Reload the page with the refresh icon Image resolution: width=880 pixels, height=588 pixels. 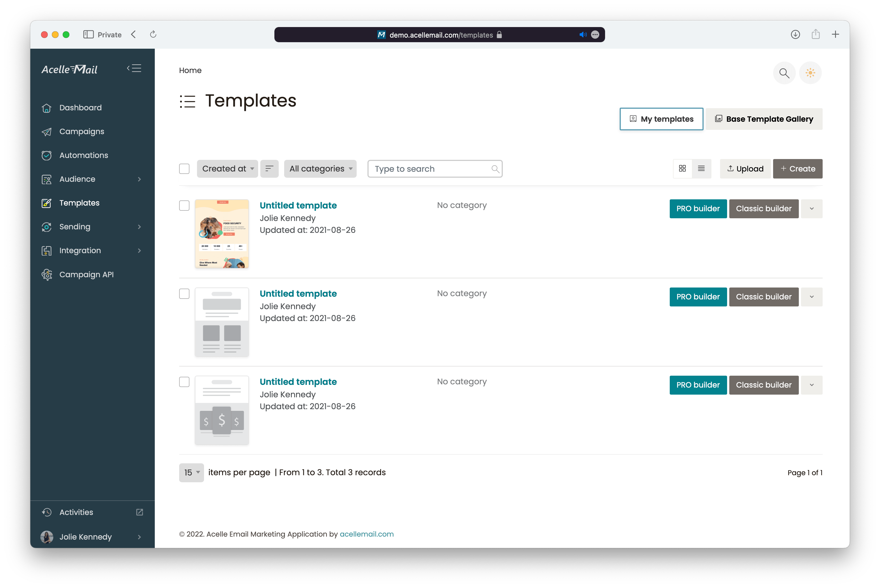tap(153, 35)
